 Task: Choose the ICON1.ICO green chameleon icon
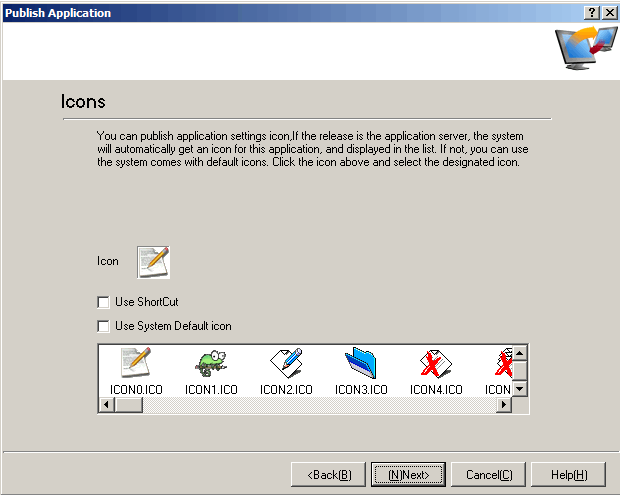click(x=210, y=364)
